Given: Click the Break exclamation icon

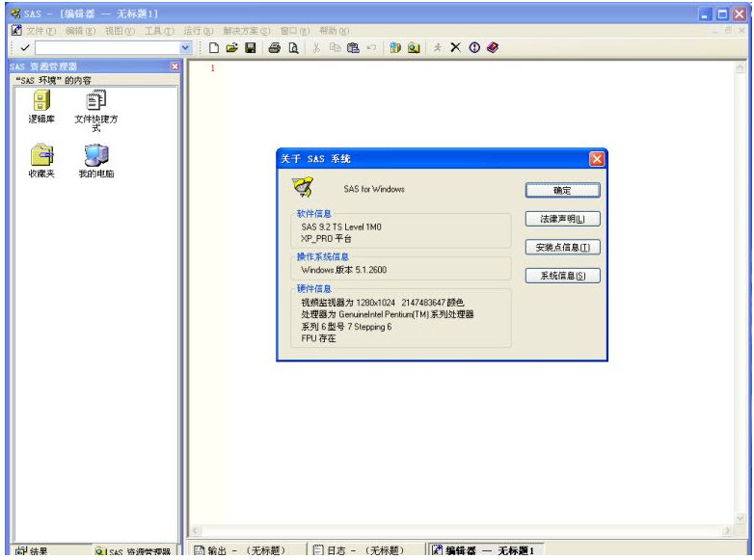Looking at the screenshot, I should (x=474, y=47).
